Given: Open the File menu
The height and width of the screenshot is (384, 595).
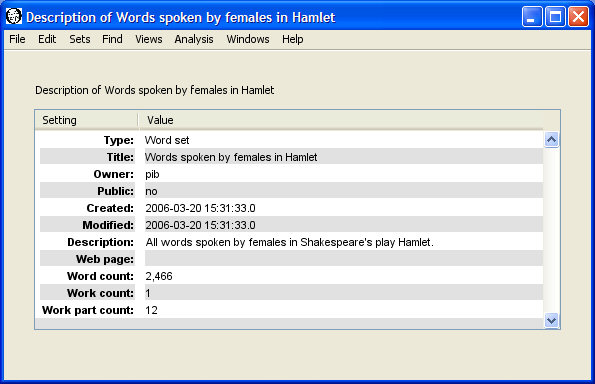Looking at the screenshot, I should [x=17, y=39].
